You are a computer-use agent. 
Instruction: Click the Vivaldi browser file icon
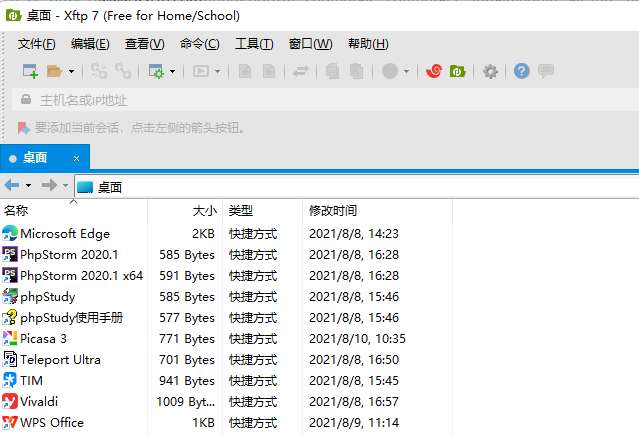[10, 402]
